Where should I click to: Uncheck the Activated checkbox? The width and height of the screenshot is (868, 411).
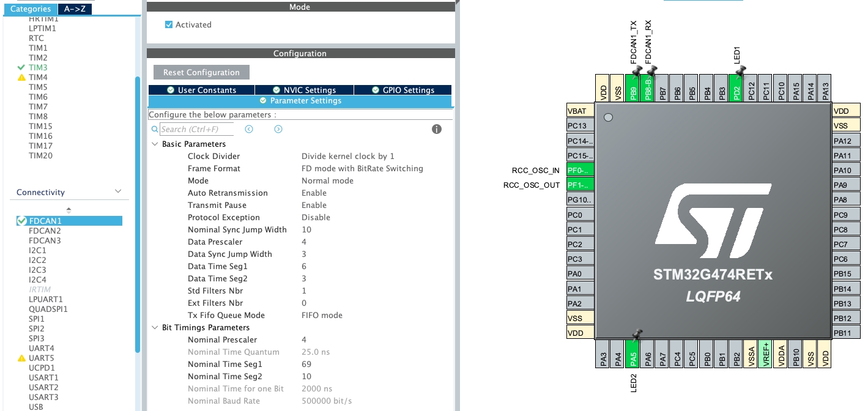click(169, 25)
